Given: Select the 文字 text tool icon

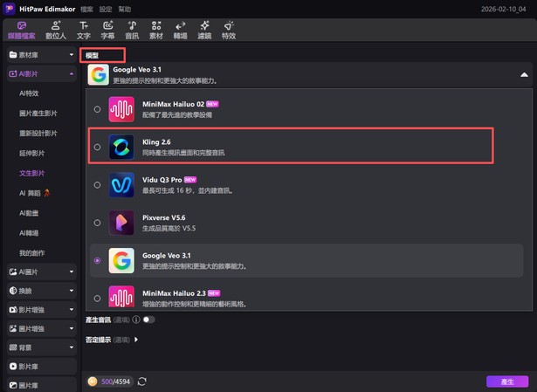Looking at the screenshot, I should coord(84,31).
